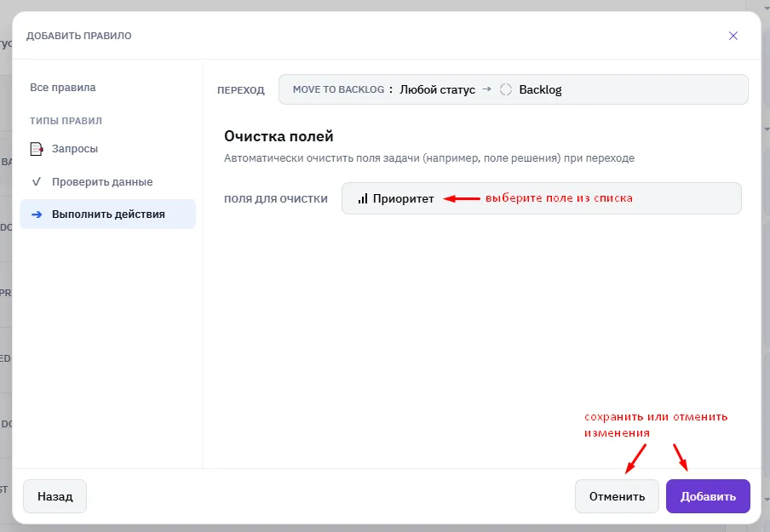Click the ПОЛЯ ДЛЯ ОЧИСТКИ label

(x=275, y=199)
